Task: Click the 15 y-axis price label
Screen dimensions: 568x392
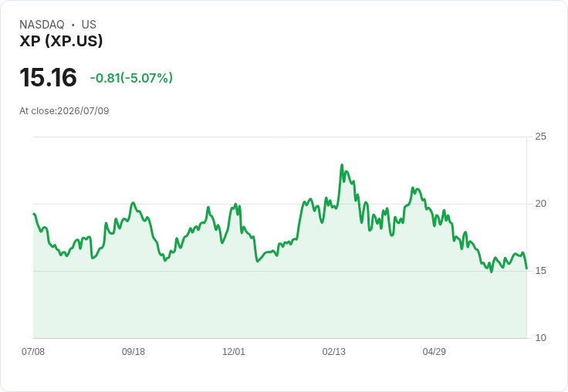Action: click(540, 271)
